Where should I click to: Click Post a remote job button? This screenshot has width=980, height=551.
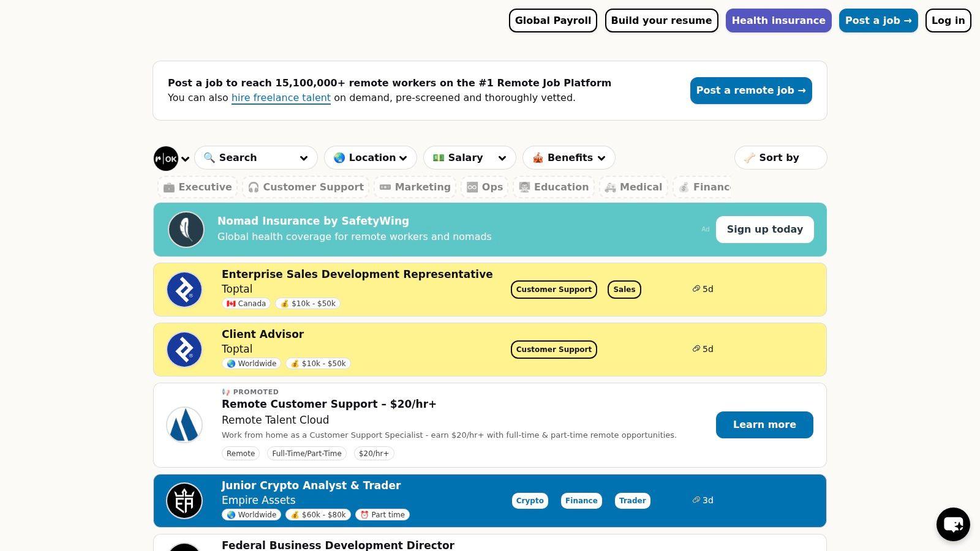click(751, 91)
